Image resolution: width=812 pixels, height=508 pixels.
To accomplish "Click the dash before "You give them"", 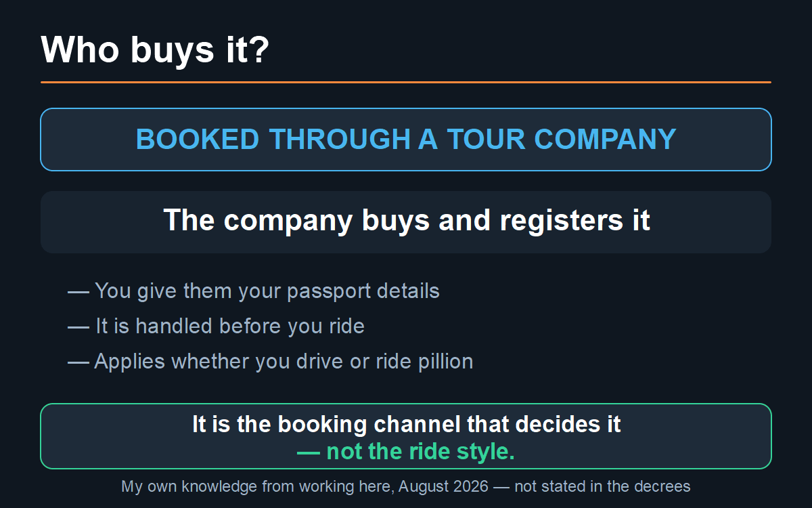I will coord(78,291).
